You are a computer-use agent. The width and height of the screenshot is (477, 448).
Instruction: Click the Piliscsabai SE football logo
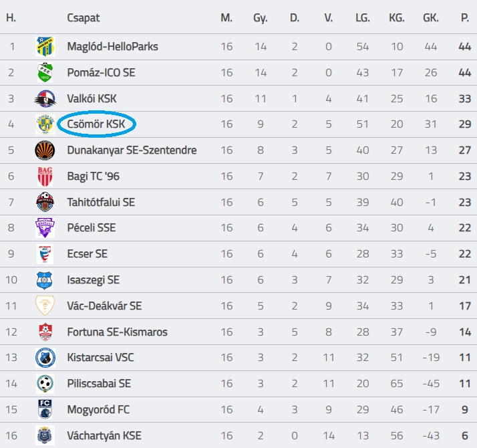(x=45, y=384)
